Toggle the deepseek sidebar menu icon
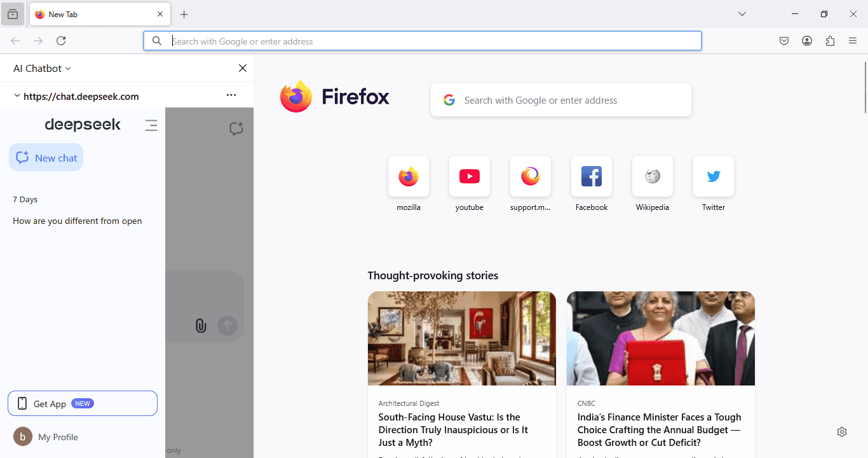This screenshot has width=868, height=458. click(x=151, y=125)
